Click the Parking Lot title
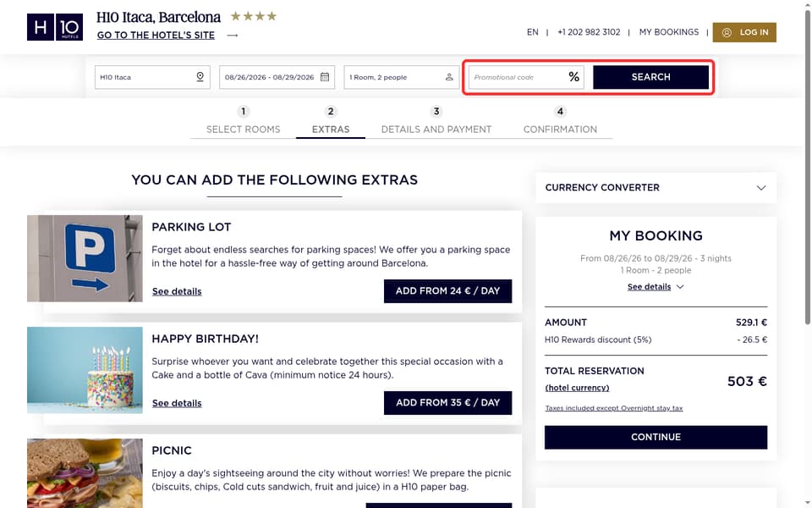812x508 pixels. point(191,227)
